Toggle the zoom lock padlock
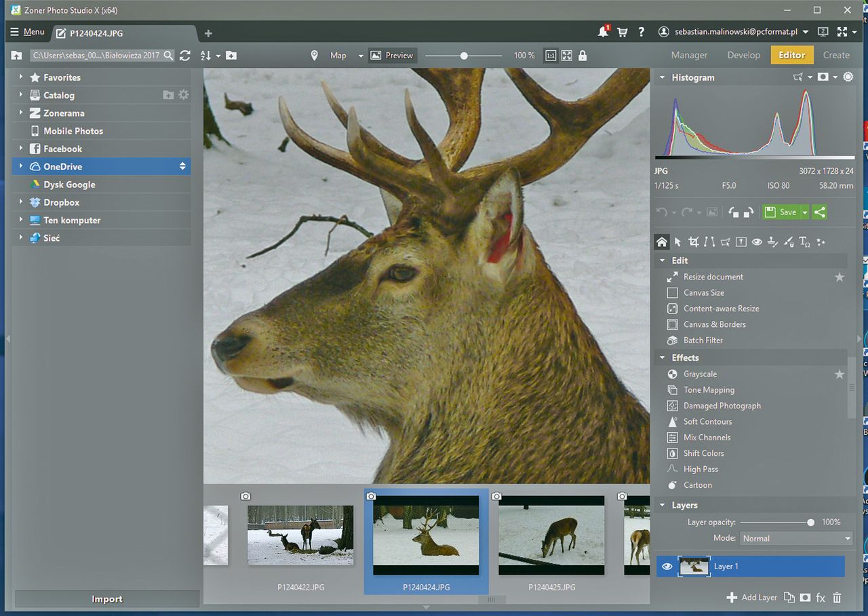The width and height of the screenshot is (868, 616). pyautogui.click(x=583, y=56)
